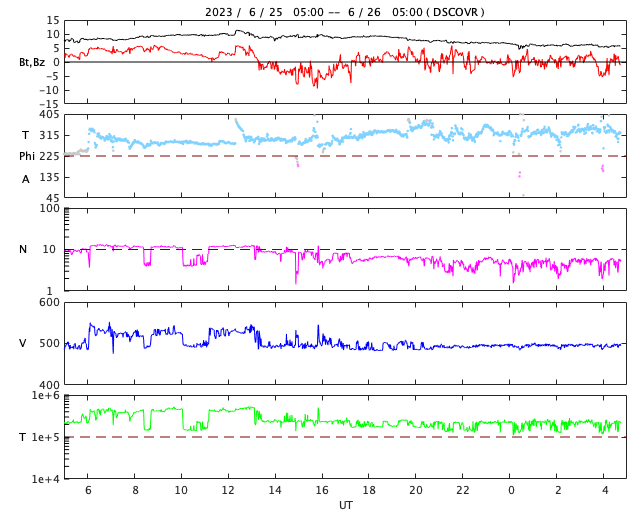
Task: Click the '100' tick on N panel
Action: (49, 208)
